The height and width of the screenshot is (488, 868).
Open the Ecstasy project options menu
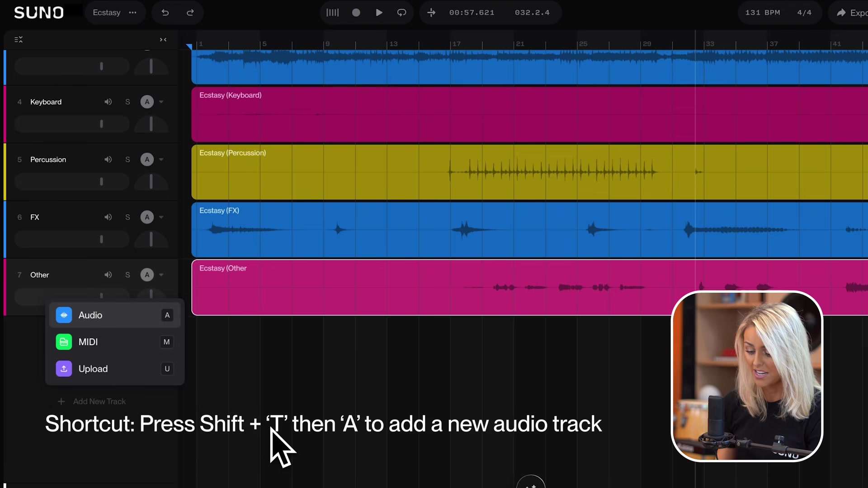(x=132, y=13)
